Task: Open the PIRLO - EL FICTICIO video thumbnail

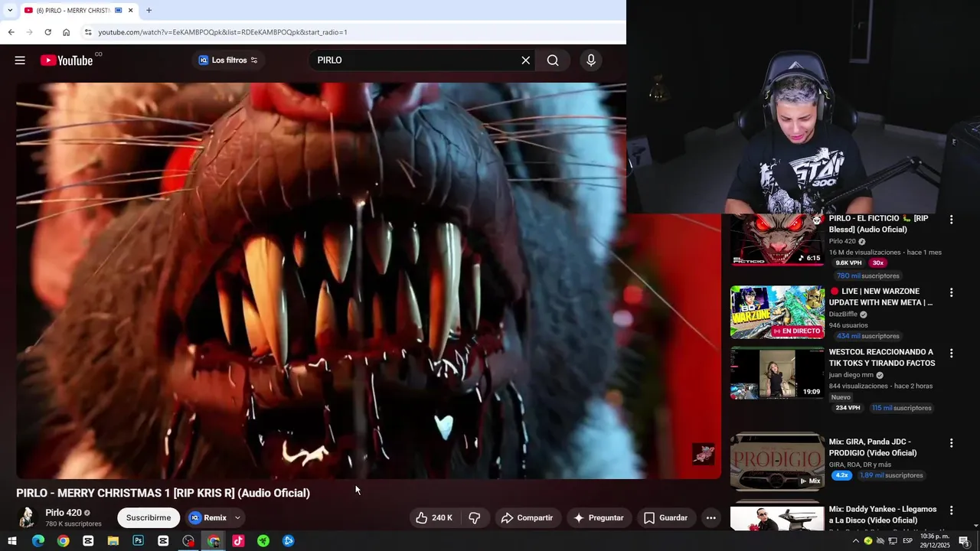Action: tap(777, 240)
